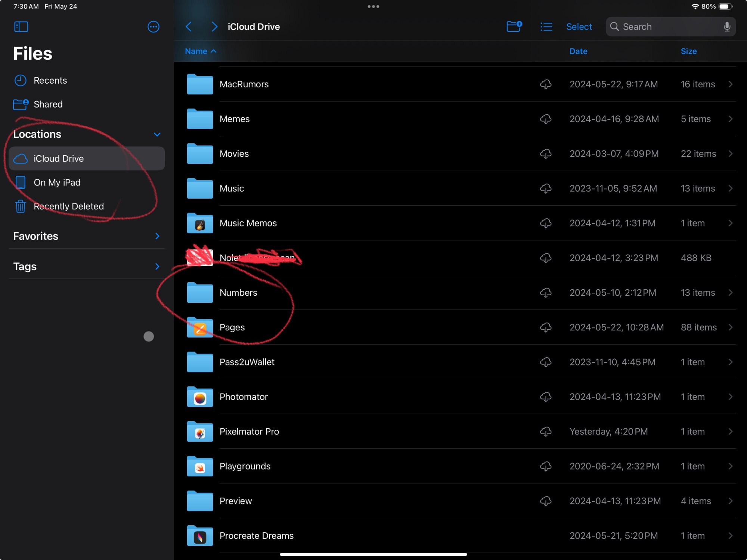Toggle the sidebar visibility icon
Viewport: 747px width, 560px height.
tap(21, 27)
